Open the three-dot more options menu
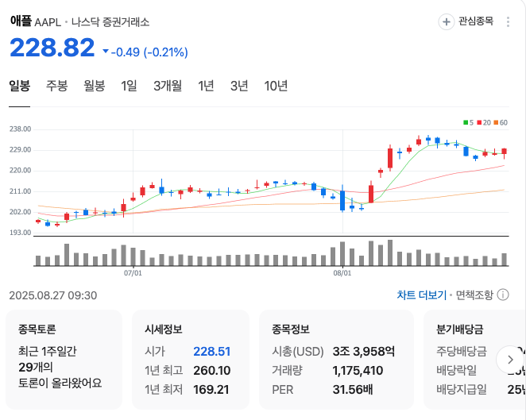526x420 pixels. (x=508, y=21)
